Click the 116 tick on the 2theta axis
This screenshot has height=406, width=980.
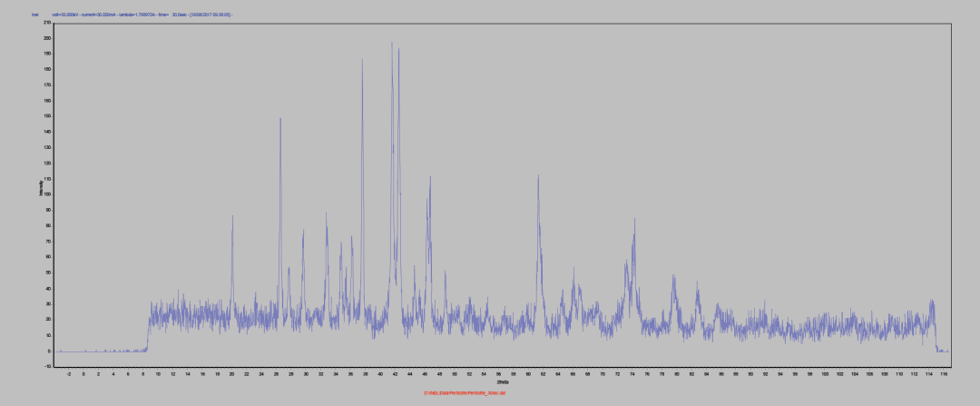click(944, 373)
